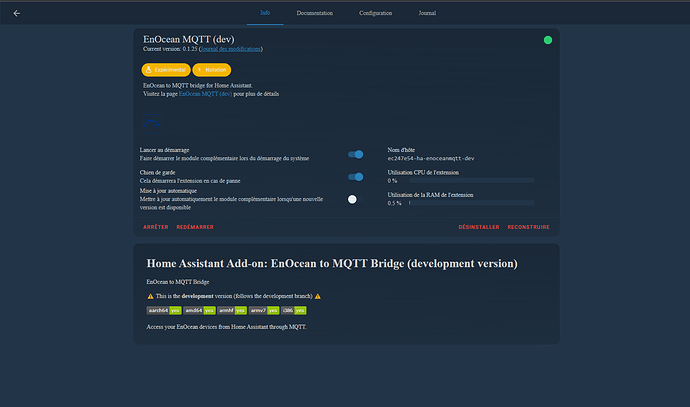Screen dimensions: 690x407
Task: Turn off the Chien de garde switch
Action: click(x=355, y=177)
